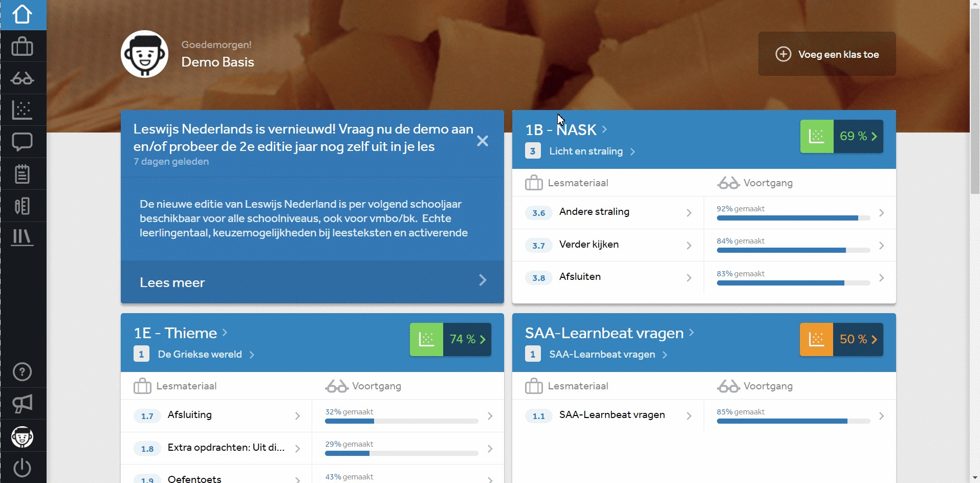The height and width of the screenshot is (483, 980).
Task: Open the 74 % results button
Action: coord(467,339)
